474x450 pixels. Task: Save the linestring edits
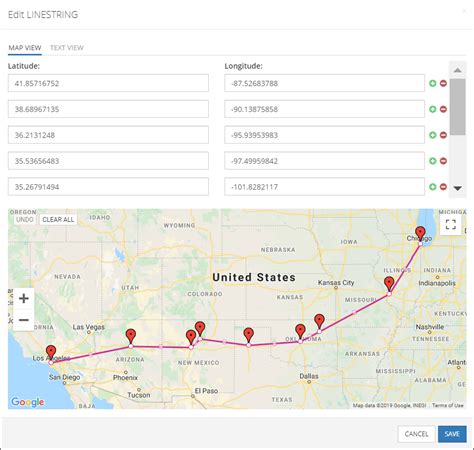coord(452,434)
